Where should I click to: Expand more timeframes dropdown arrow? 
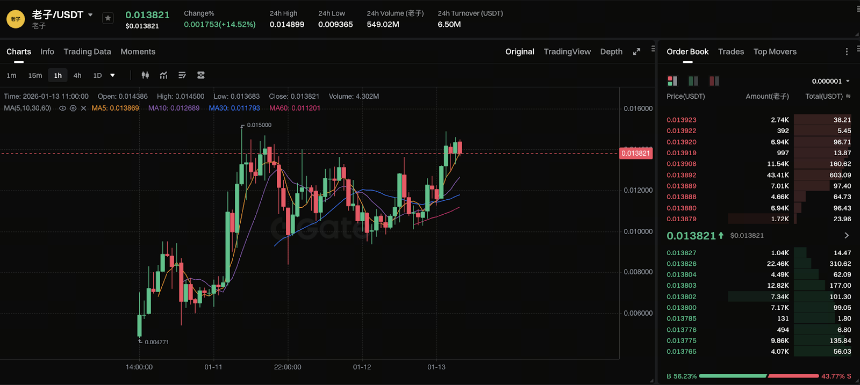coord(112,75)
